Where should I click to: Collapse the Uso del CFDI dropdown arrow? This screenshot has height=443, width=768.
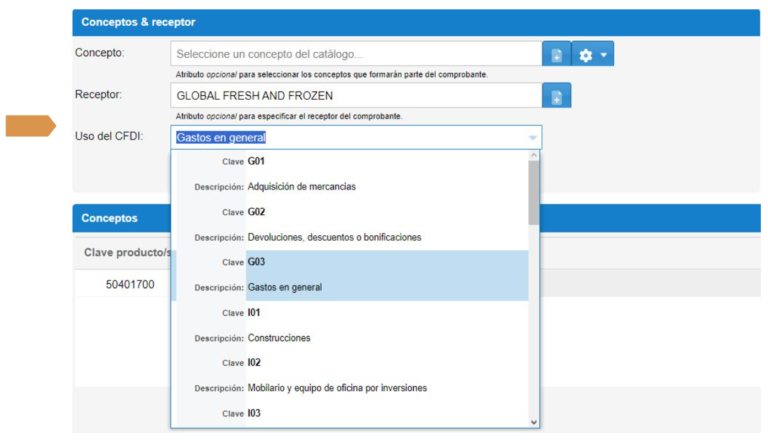coord(532,138)
